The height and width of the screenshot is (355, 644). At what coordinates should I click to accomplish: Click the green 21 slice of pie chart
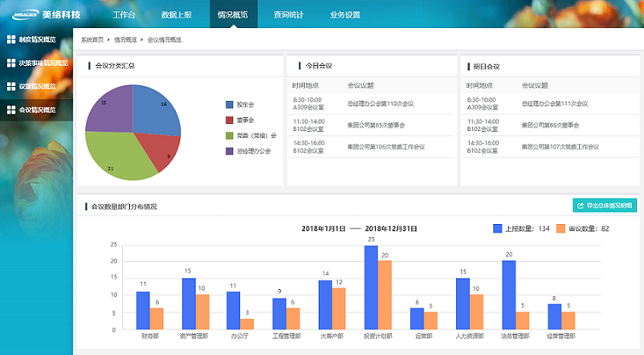point(120,157)
